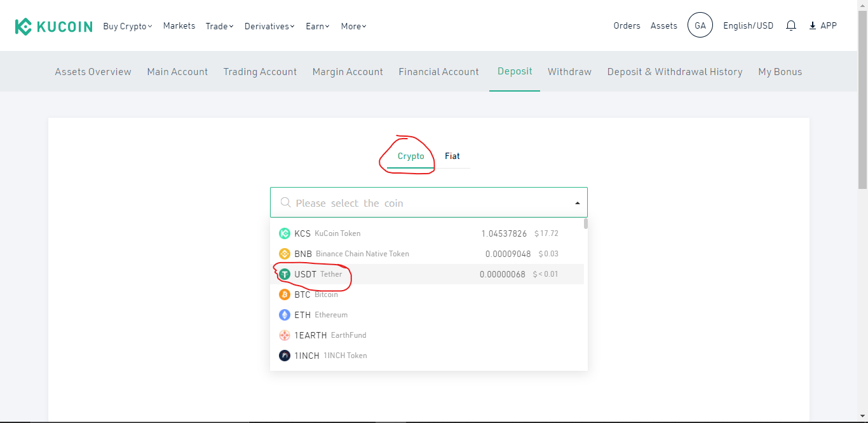
Task: Click the Ethereum coin icon
Action: tap(285, 315)
